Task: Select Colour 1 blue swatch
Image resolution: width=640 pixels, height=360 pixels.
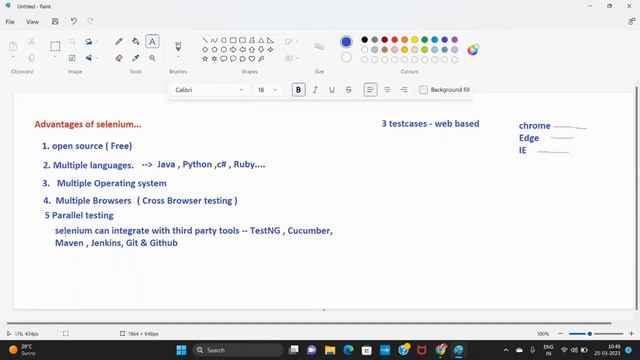Action: (x=346, y=42)
